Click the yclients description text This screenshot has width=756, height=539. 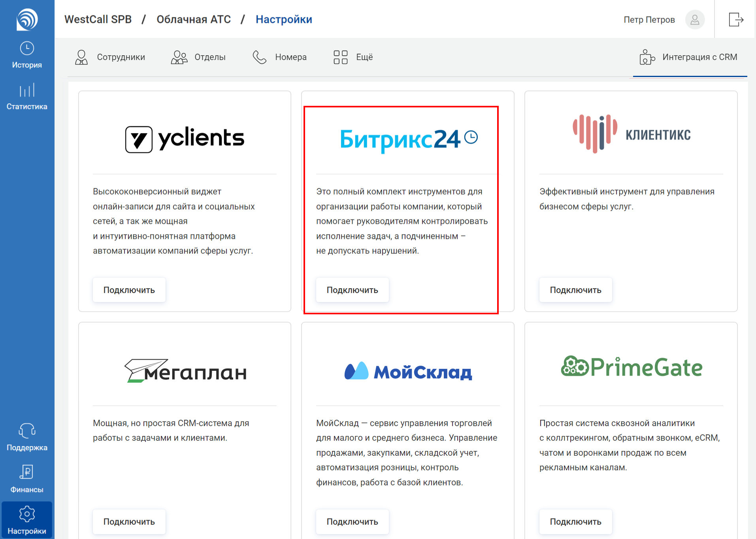pos(174,221)
